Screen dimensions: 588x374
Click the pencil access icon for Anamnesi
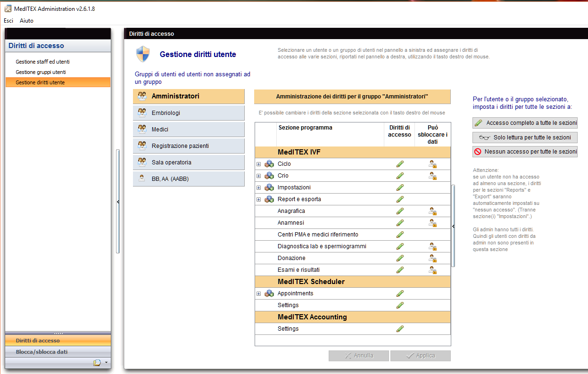400,223
